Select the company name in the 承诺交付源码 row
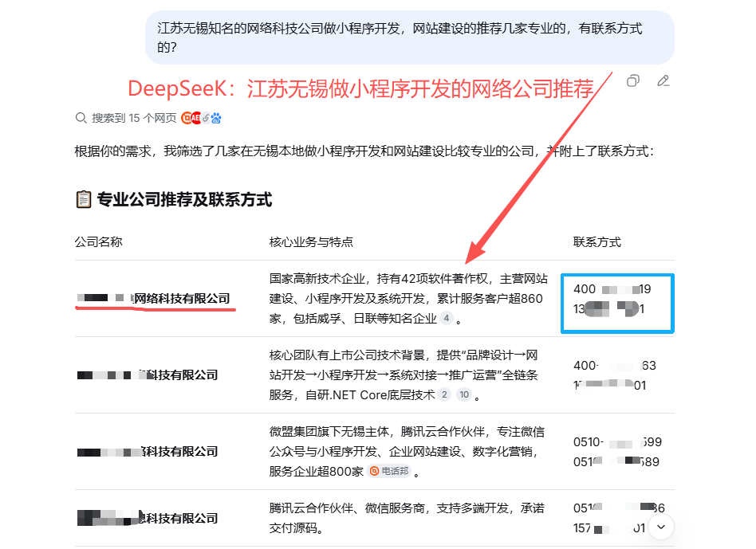This screenshot has width=756, height=549. (x=148, y=518)
